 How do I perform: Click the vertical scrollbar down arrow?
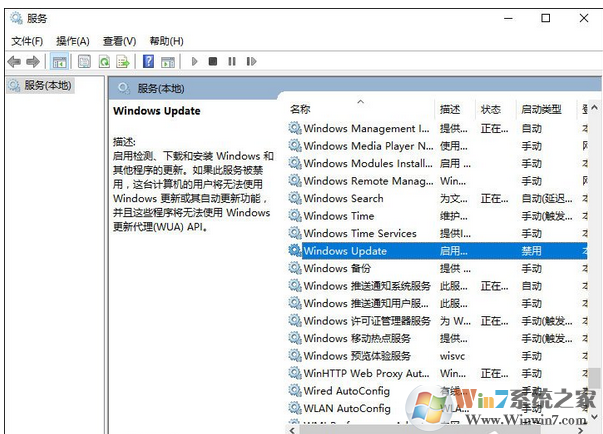point(595,417)
